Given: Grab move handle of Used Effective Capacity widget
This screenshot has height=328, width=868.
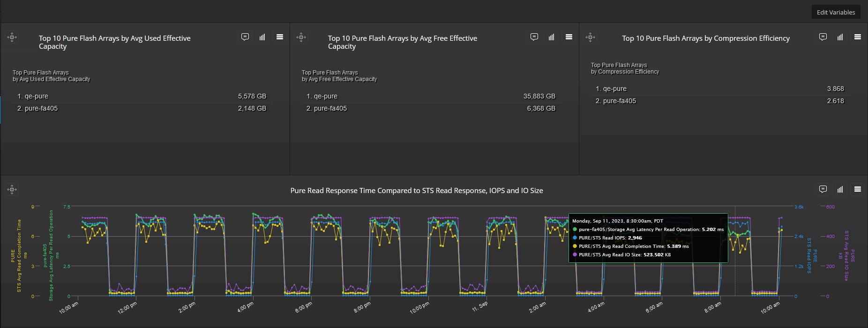Looking at the screenshot, I should coord(12,37).
